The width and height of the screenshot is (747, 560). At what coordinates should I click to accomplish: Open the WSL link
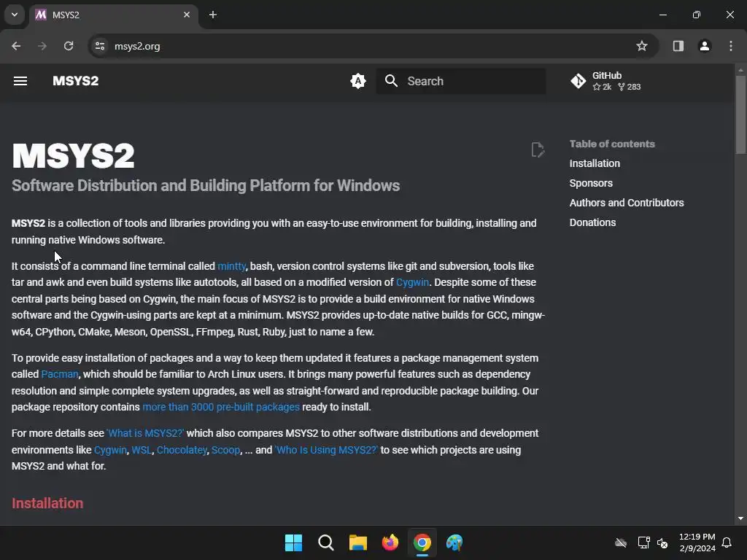coord(142,450)
